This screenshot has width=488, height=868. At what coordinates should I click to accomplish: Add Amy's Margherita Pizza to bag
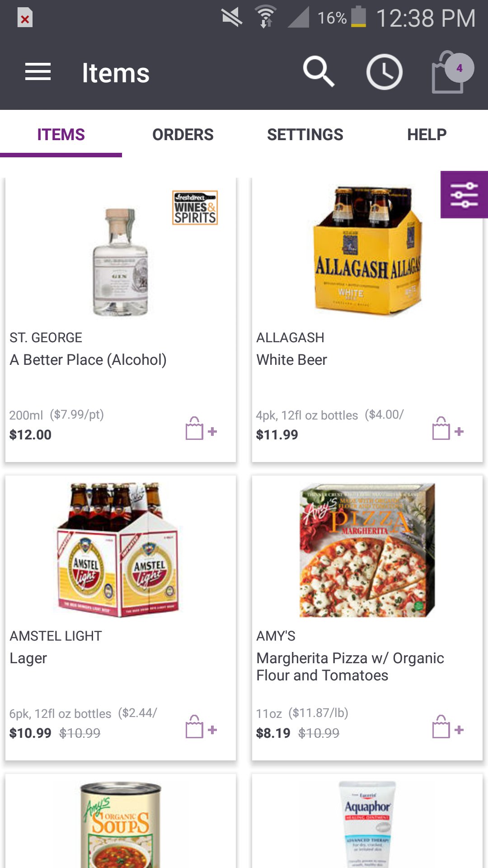(448, 727)
